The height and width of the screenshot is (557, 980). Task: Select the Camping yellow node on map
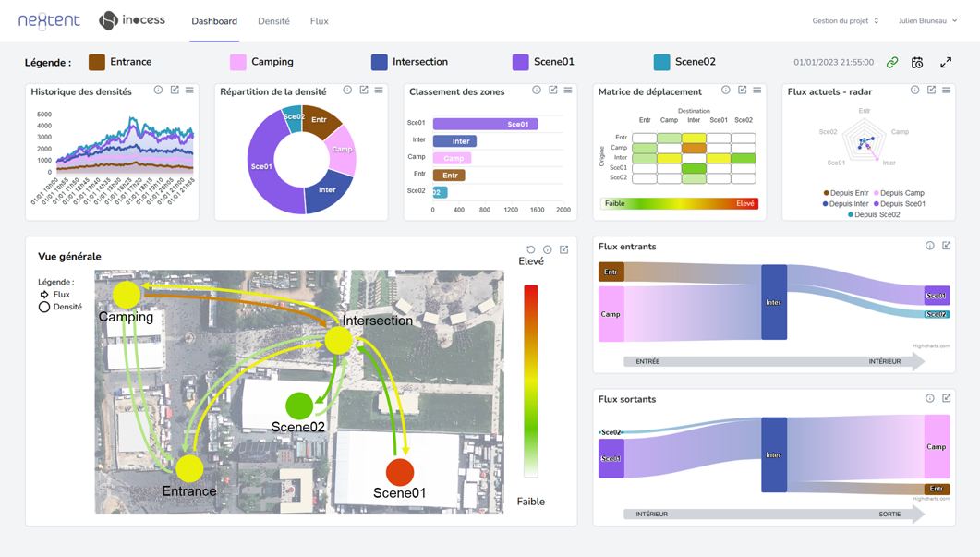tap(127, 295)
